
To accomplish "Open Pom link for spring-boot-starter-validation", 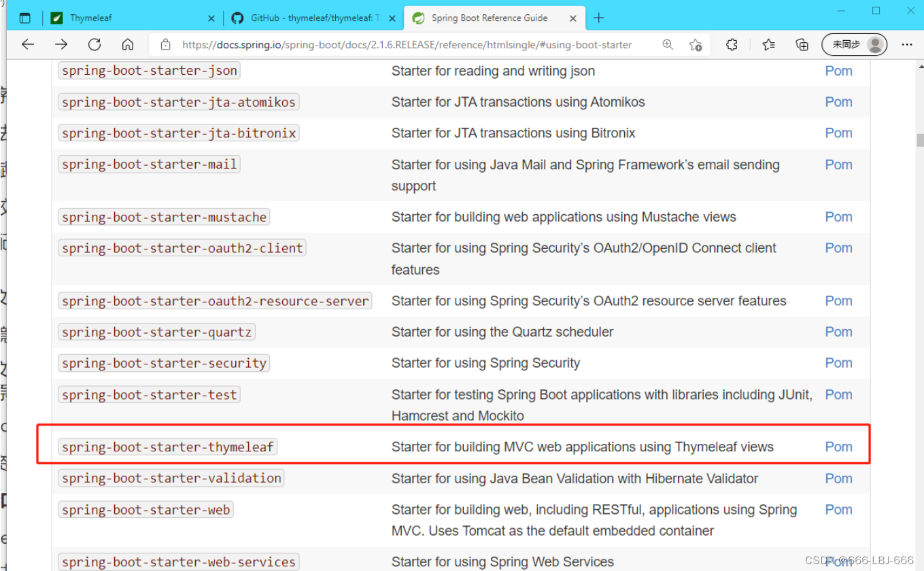I will point(838,479).
